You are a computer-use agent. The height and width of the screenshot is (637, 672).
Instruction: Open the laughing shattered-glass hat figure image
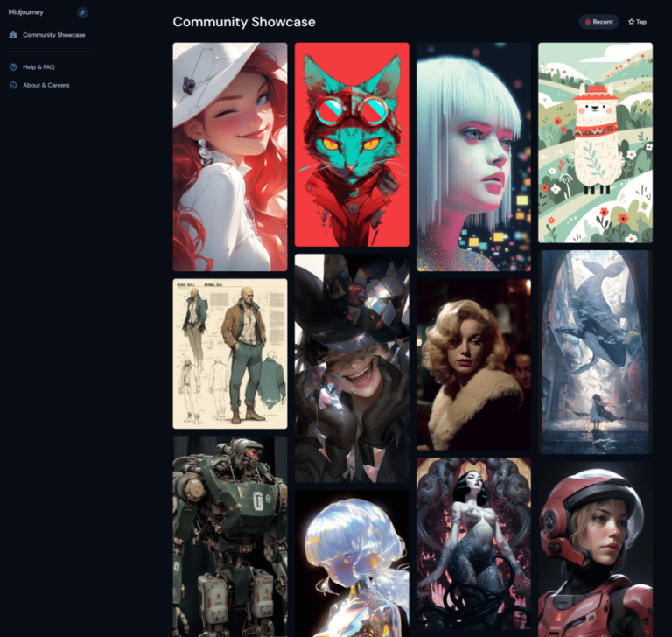[x=352, y=368]
